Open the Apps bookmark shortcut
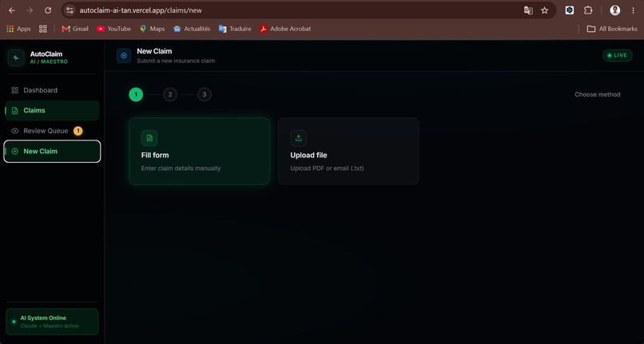The image size is (644, 344). coord(18,29)
